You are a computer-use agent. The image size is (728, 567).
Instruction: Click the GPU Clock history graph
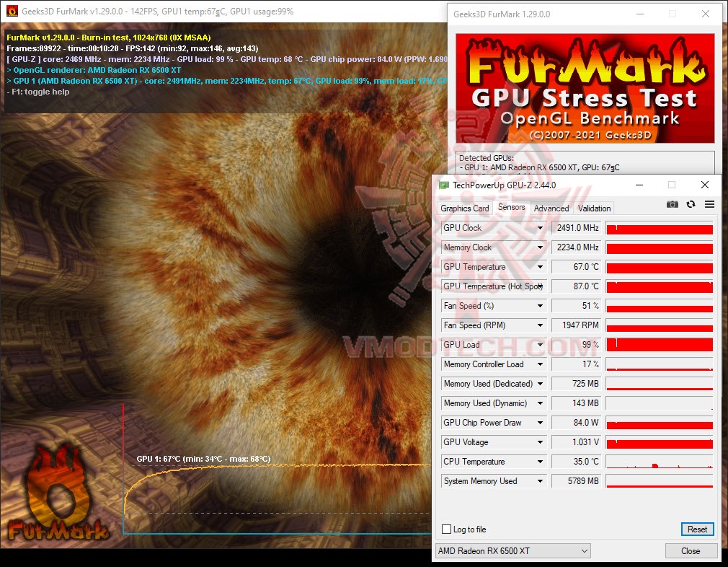pyautogui.click(x=660, y=228)
